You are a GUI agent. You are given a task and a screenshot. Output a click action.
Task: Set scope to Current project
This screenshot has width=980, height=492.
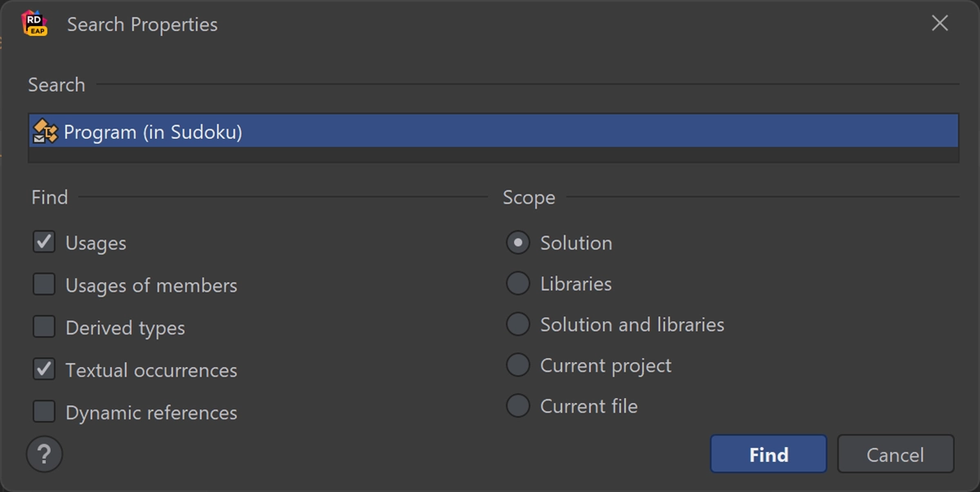tap(518, 365)
